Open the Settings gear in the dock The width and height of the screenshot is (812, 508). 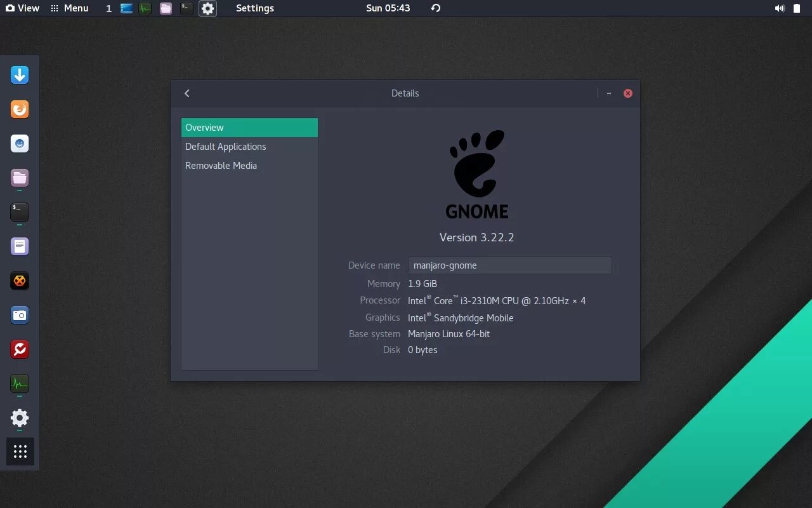point(20,418)
